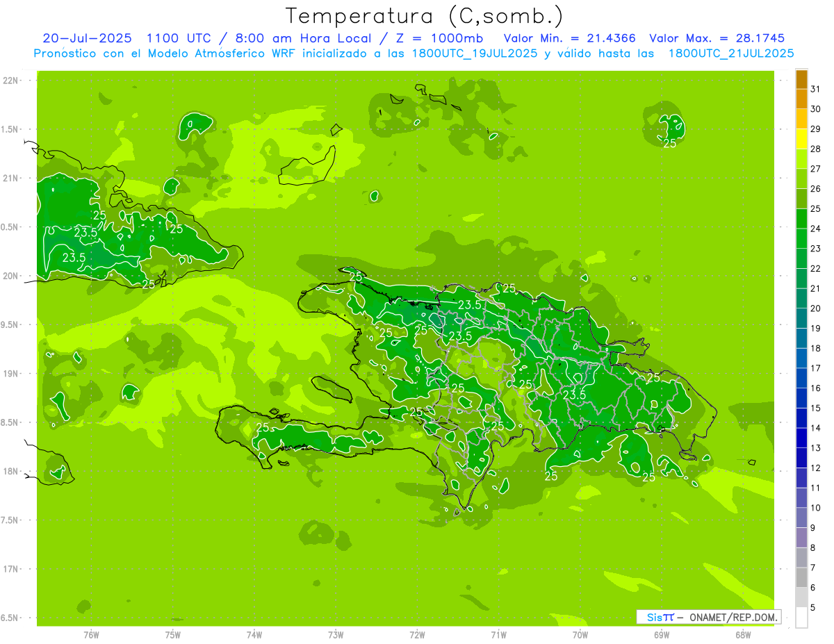Click the '70W' longitude axis label
The width and height of the screenshot is (834, 644).
(580, 635)
